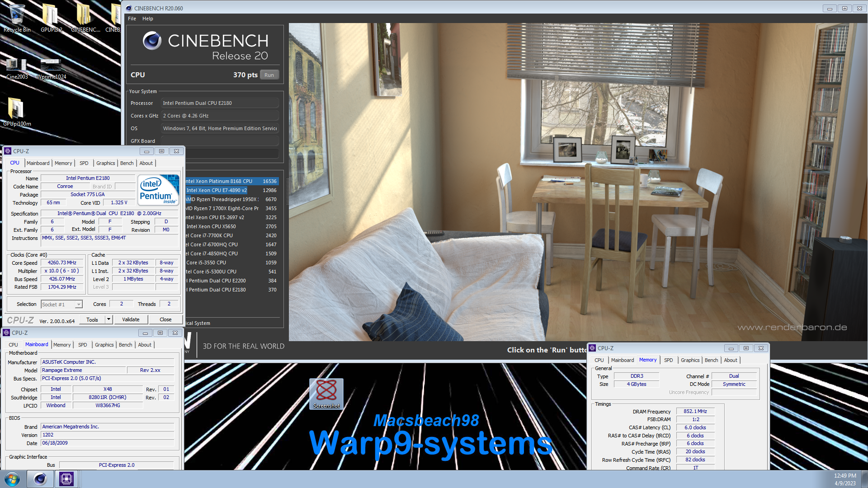The image size is (868, 488).
Task: Click the Processor field in Cinebench
Action: (x=220, y=103)
